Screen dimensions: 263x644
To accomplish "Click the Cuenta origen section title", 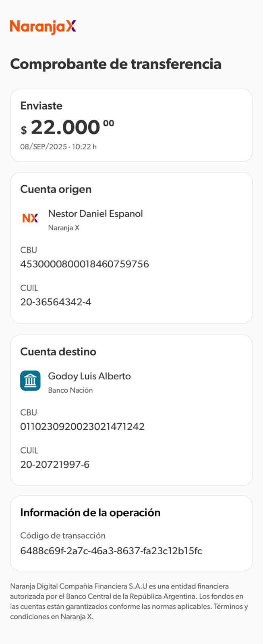I will 56,189.
